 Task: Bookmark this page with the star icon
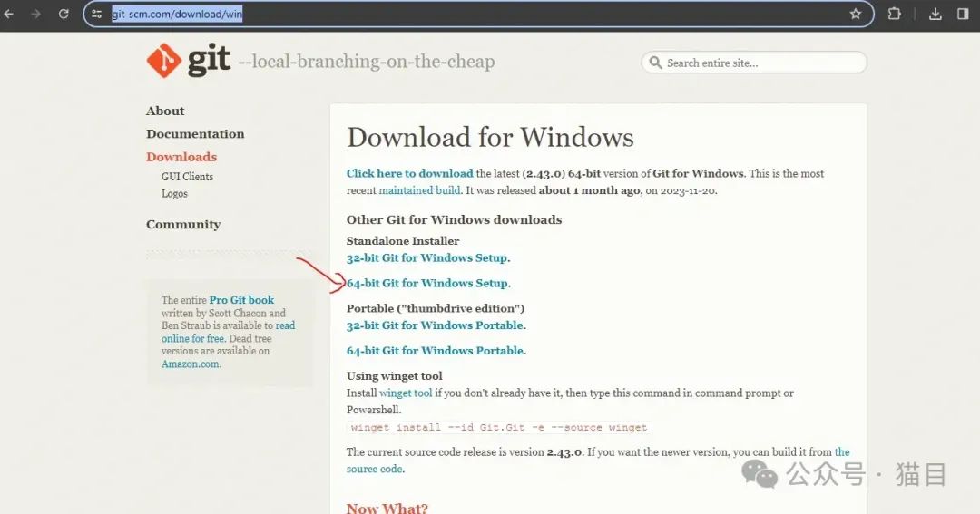855,14
